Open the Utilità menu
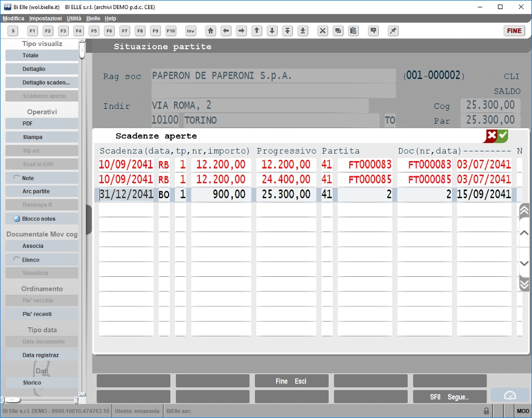 pos(74,18)
